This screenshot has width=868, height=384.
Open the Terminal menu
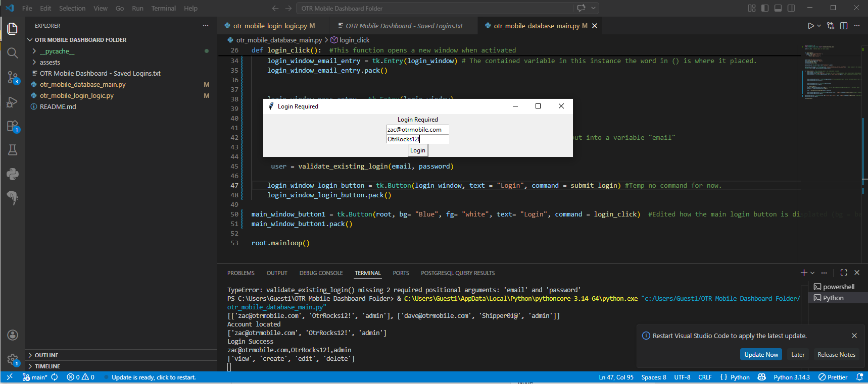click(164, 8)
